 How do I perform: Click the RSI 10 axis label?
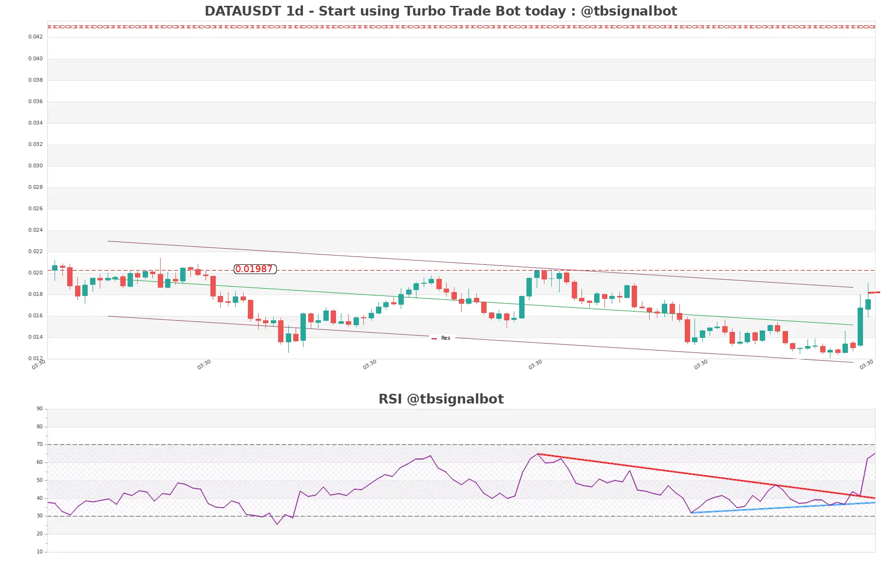point(39,552)
